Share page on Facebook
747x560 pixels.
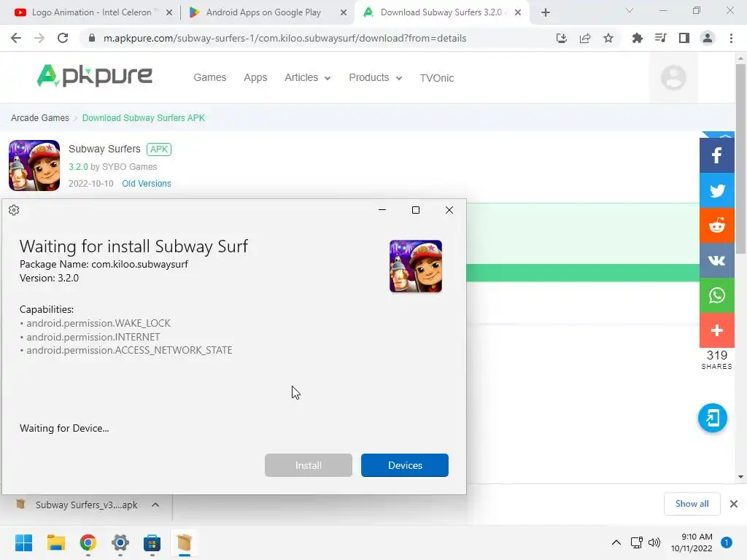click(x=716, y=155)
